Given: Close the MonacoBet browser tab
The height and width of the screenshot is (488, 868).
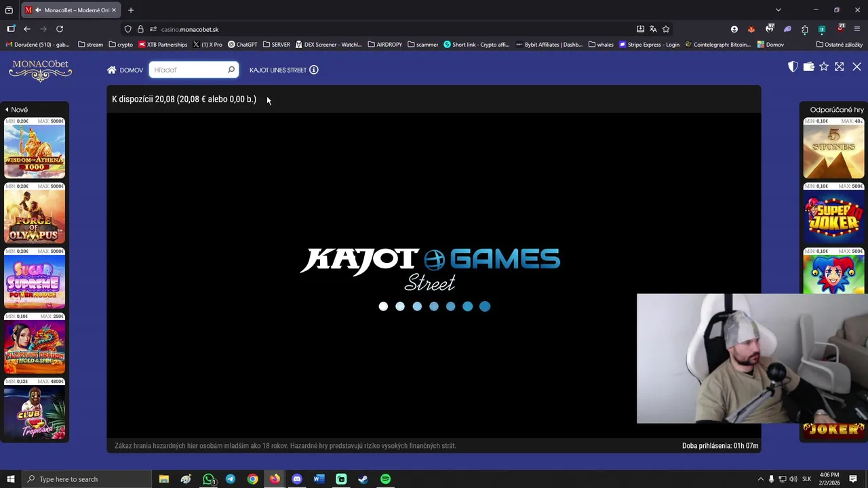Looking at the screenshot, I should 113,10.
